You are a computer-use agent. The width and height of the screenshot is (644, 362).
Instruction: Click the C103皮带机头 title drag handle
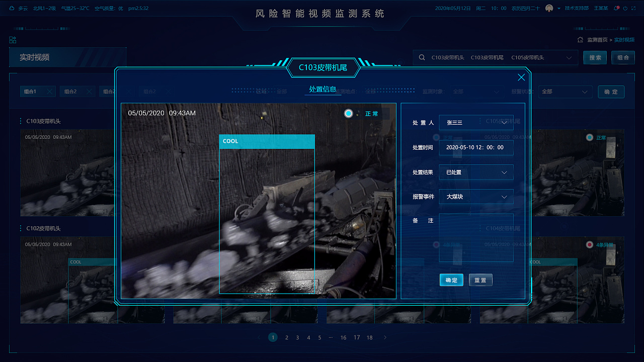click(21, 121)
